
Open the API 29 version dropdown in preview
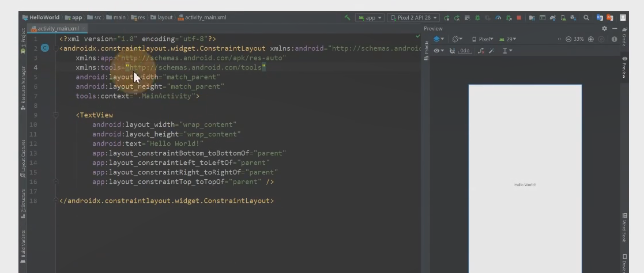[x=508, y=39]
